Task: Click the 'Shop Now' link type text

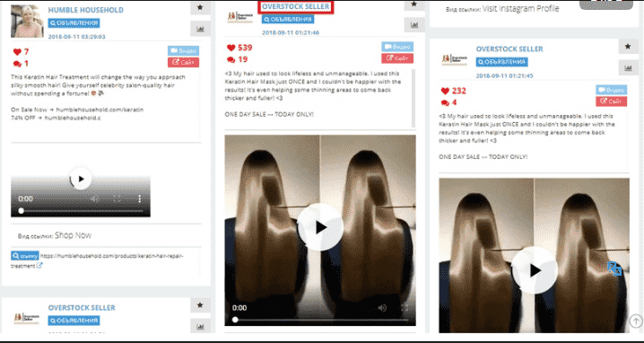Action: 73,235
